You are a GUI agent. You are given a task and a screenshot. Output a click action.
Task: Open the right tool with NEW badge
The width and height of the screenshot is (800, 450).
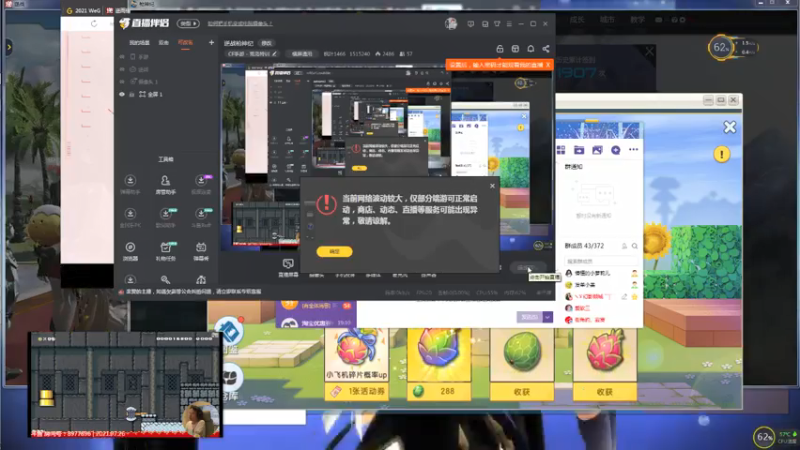201,218
